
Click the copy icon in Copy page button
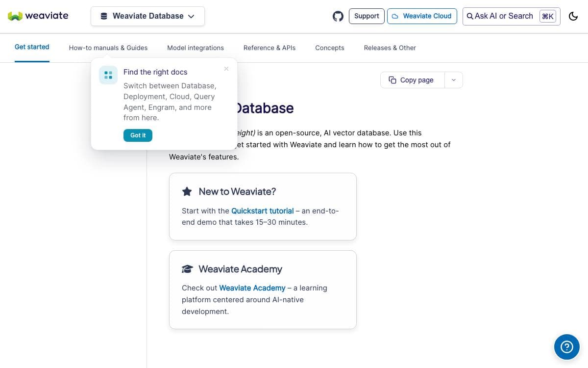point(392,80)
